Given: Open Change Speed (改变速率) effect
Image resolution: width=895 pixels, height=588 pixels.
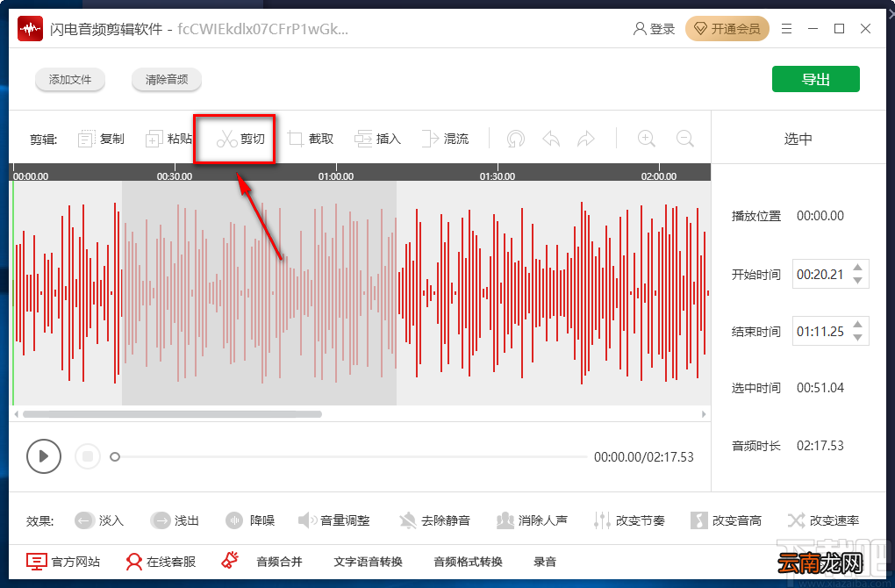Looking at the screenshot, I should point(823,520).
